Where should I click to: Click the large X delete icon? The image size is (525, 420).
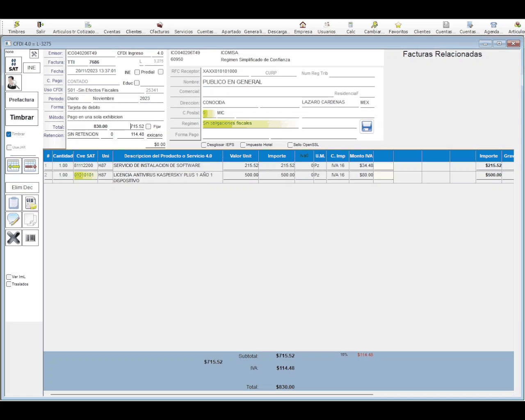tap(14, 238)
